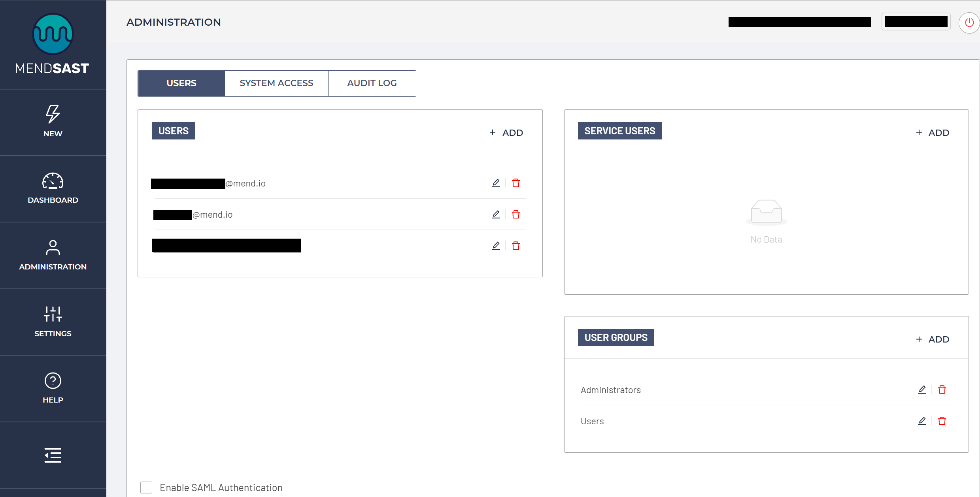Delete the Administrators user group
980x497 pixels.
pos(942,390)
